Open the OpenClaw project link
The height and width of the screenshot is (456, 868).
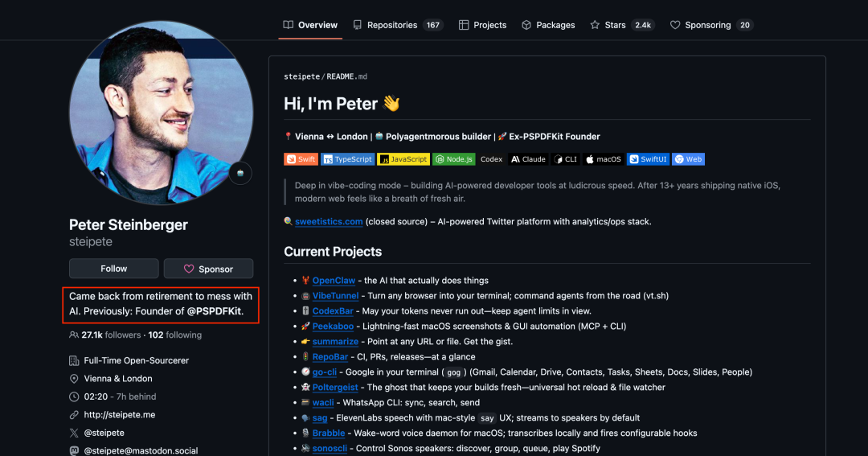(x=335, y=281)
